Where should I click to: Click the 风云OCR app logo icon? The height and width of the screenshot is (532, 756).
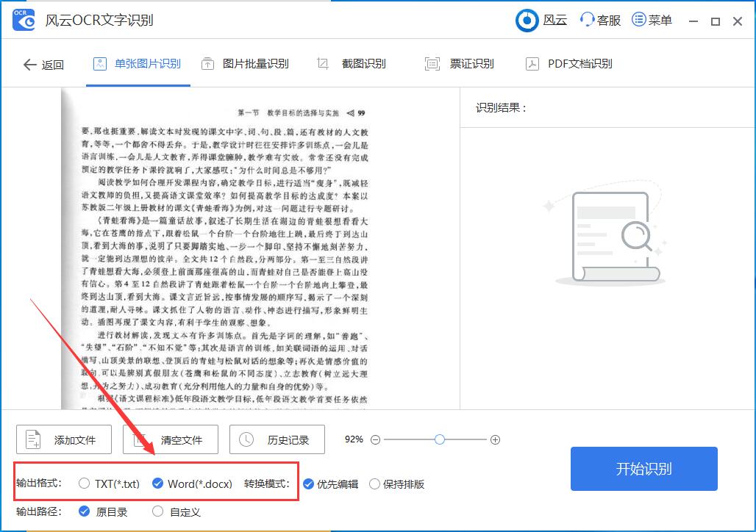click(23, 20)
